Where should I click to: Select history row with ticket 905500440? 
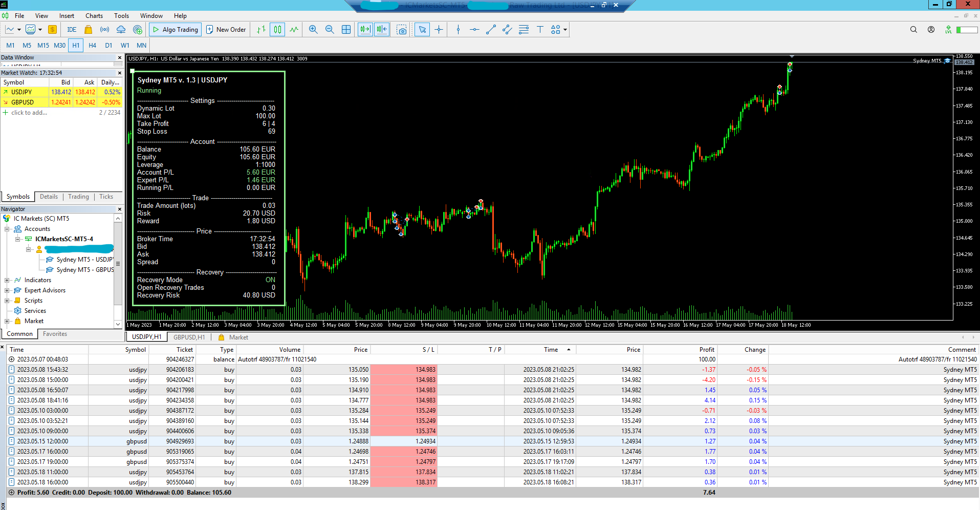492,482
